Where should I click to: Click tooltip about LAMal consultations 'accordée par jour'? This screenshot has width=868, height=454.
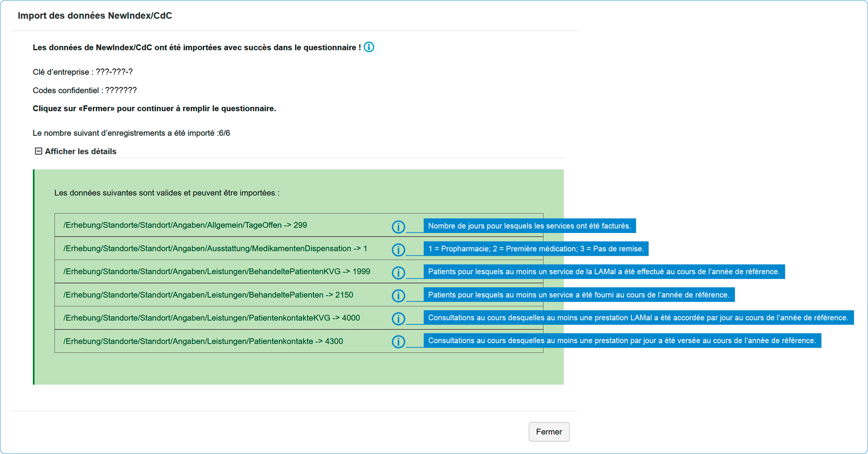point(638,318)
